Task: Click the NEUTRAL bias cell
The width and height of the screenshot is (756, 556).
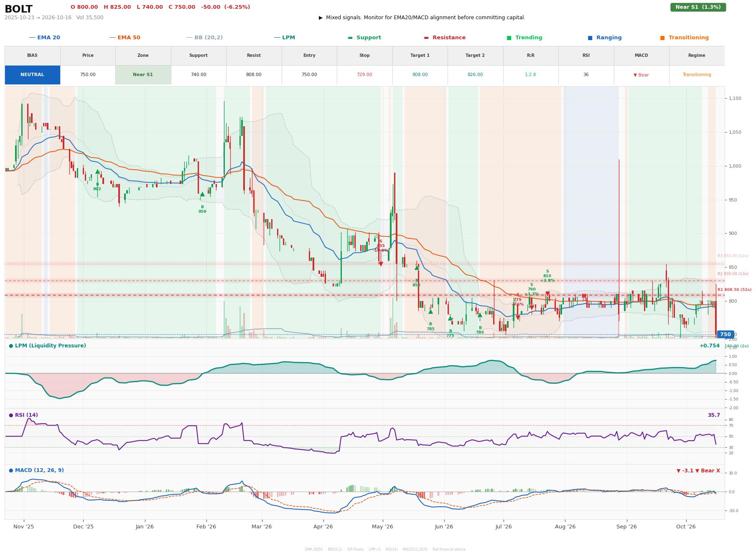Action: click(x=32, y=75)
